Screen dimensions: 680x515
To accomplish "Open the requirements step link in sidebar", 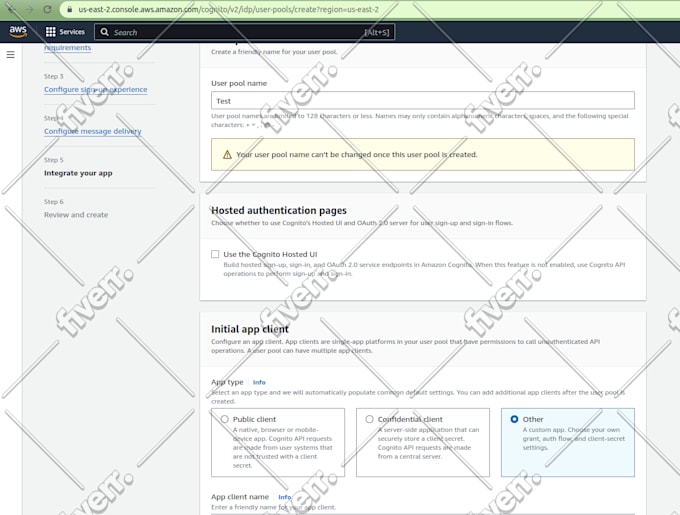I will click(x=68, y=48).
